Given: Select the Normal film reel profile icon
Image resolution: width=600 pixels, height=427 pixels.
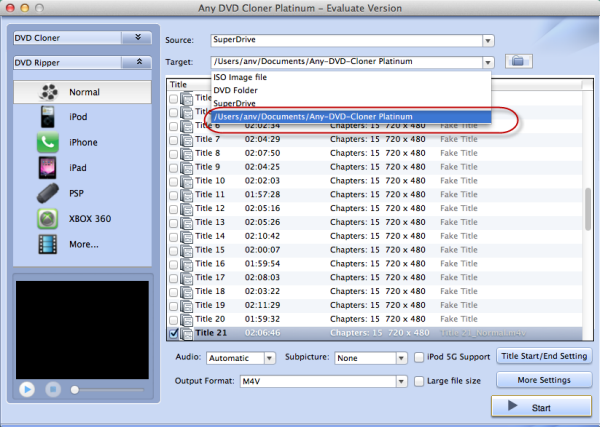Looking at the screenshot, I should click(49, 92).
